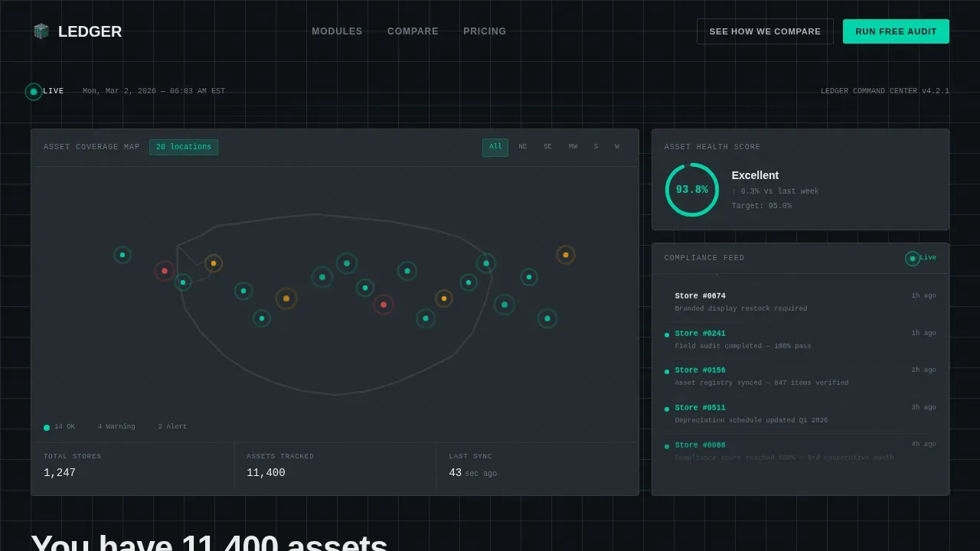980x551 pixels.
Task: Filter map by MW region
Action: [x=573, y=148]
